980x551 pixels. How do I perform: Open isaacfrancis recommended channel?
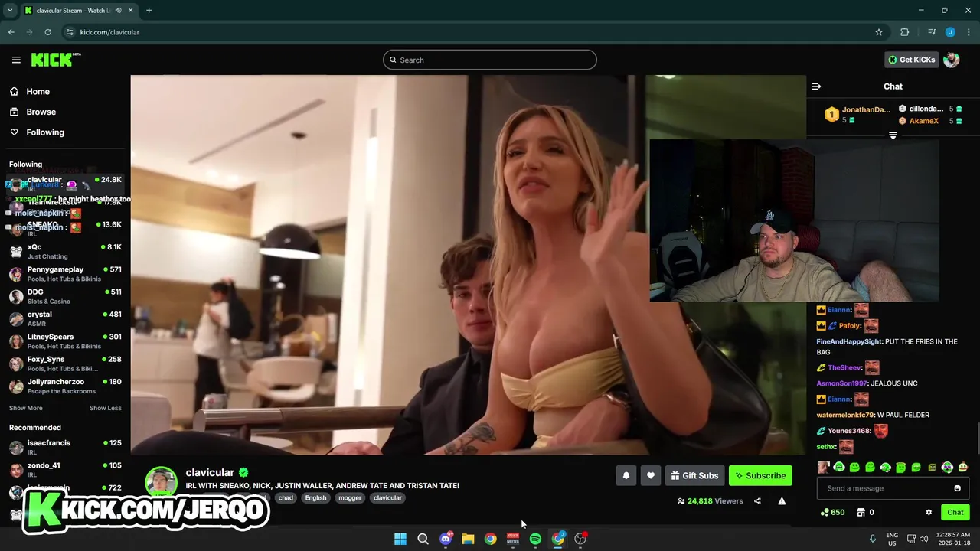click(65, 447)
